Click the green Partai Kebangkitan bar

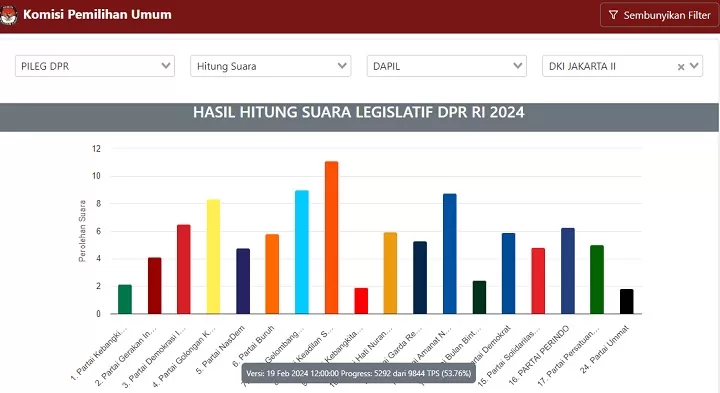pyautogui.click(x=125, y=299)
